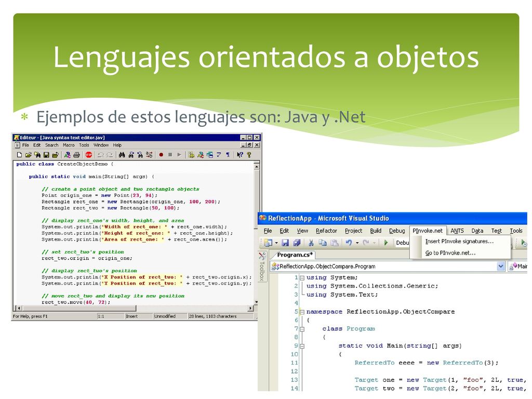The image size is (532, 399).
Task: Open the Debug configuration combo box
Action: (x=403, y=243)
